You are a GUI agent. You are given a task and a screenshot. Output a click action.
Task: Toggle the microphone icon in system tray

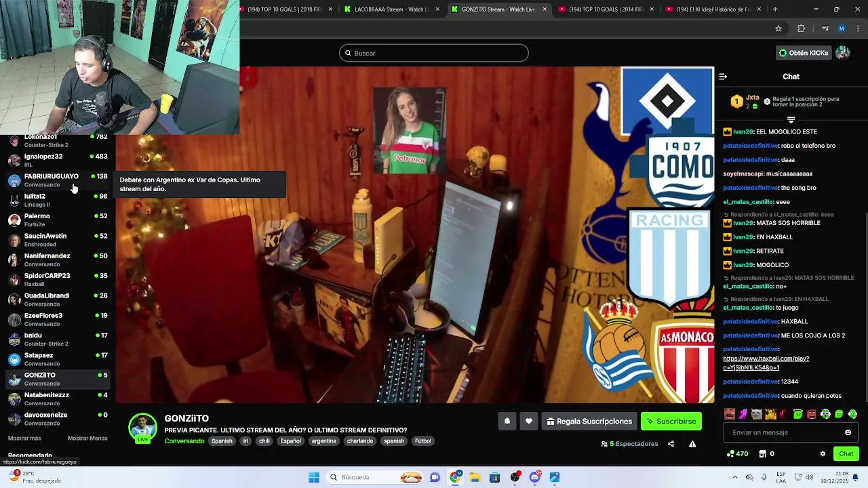pos(764,477)
